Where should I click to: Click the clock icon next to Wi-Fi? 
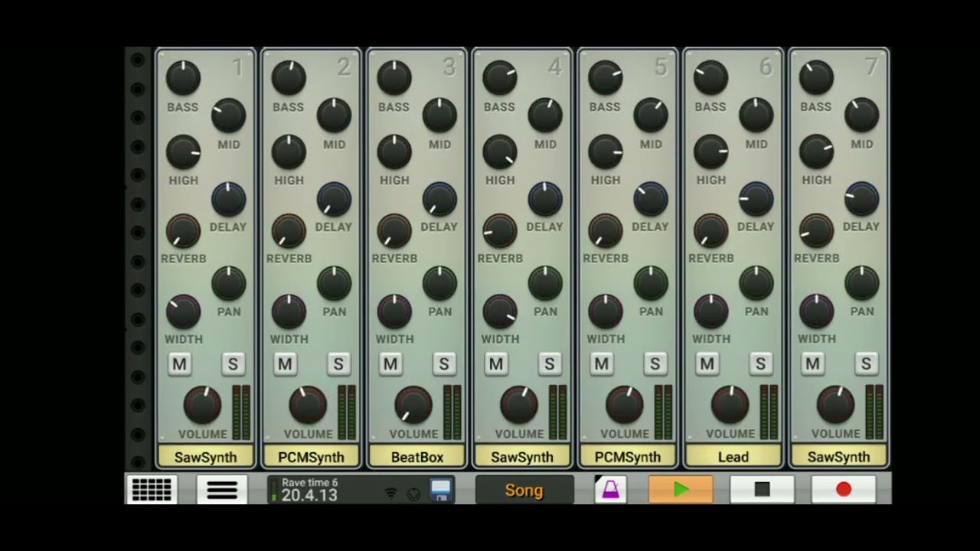413,494
